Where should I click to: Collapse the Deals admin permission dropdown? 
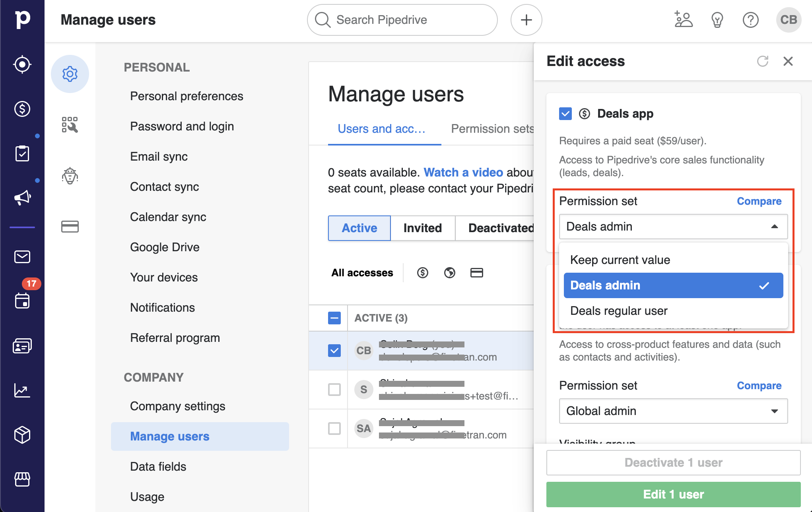(673, 227)
